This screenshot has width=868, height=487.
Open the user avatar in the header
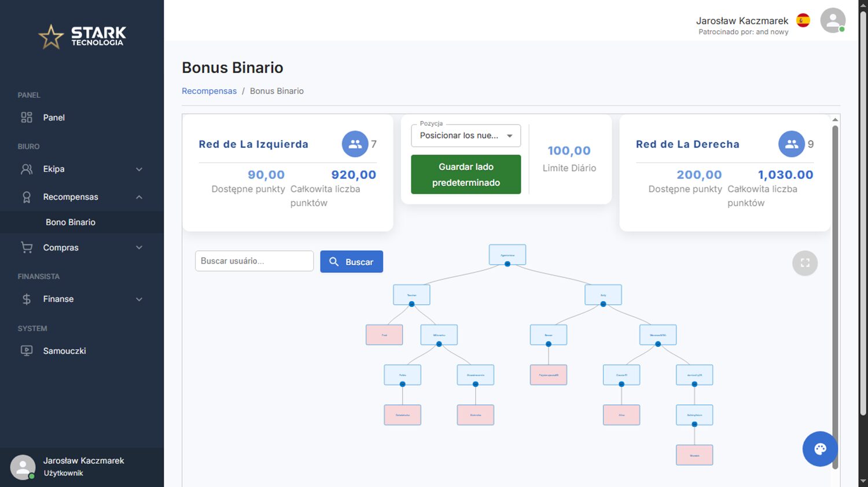click(833, 21)
